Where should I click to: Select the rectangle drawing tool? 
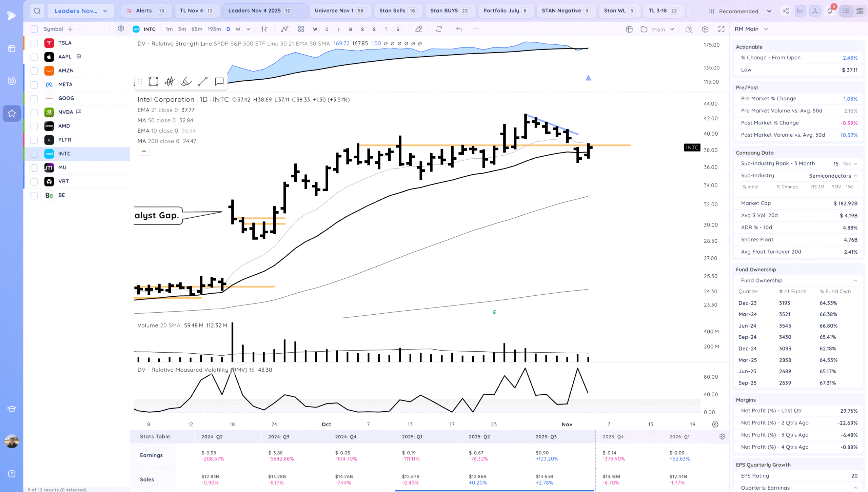(x=153, y=81)
